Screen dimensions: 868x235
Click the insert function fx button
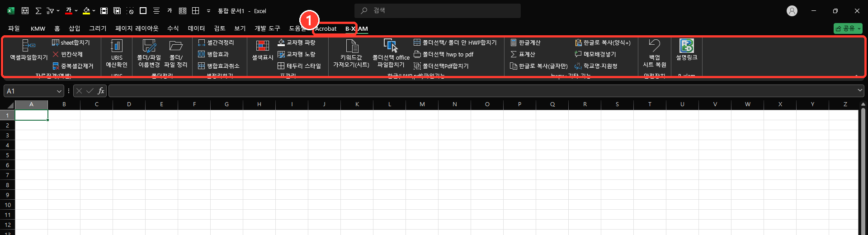tap(101, 91)
